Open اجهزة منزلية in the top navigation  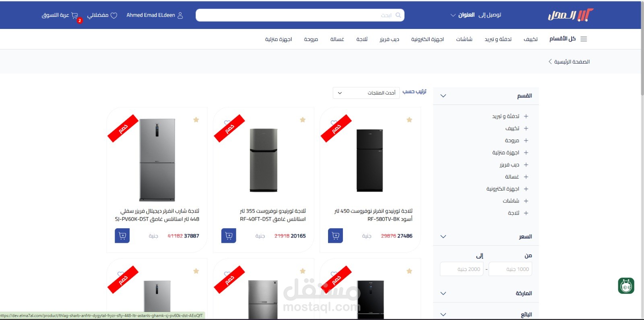point(278,39)
